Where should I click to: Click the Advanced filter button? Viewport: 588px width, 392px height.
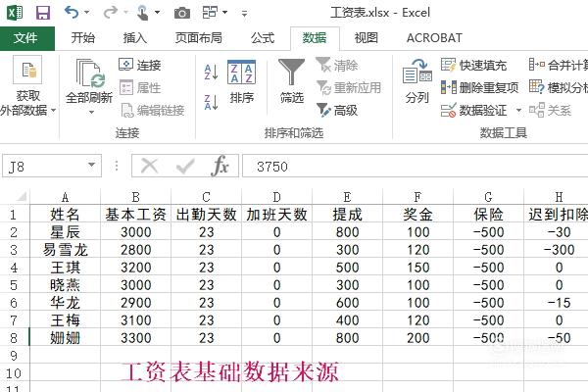click(x=337, y=110)
